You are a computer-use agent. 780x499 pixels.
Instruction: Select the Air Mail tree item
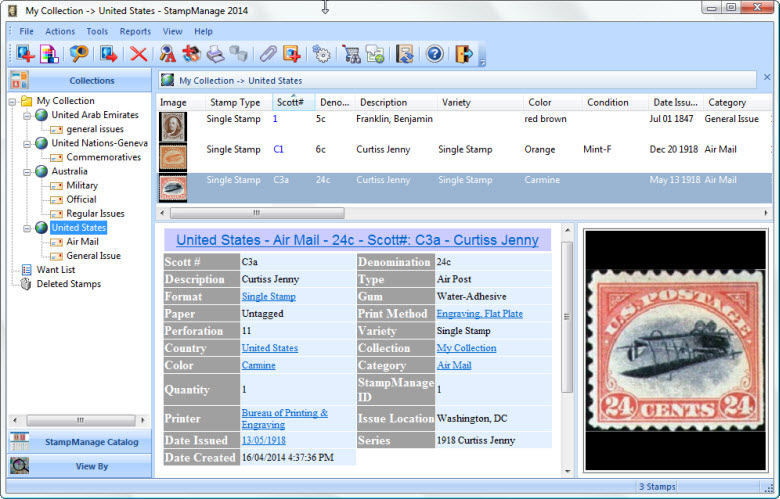pyautogui.click(x=83, y=242)
